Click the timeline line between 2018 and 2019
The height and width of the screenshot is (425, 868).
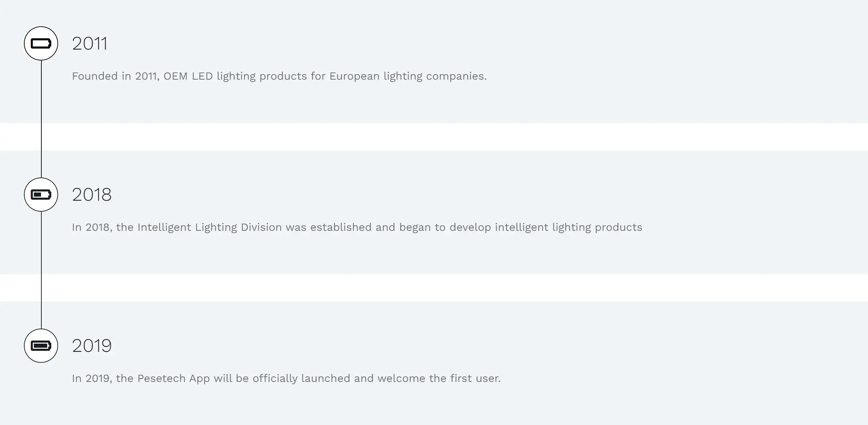pyautogui.click(x=41, y=270)
